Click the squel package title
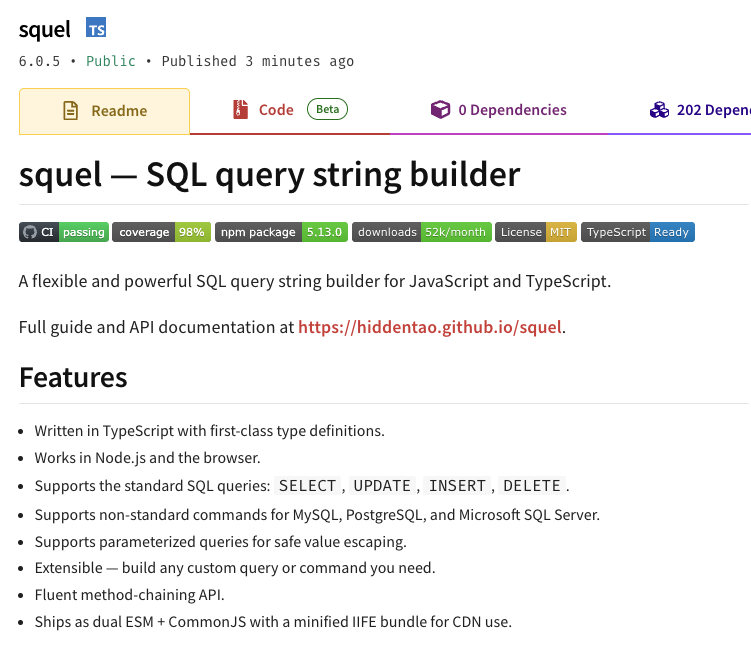The width and height of the screenshot is (751, 645). [45, 29]
